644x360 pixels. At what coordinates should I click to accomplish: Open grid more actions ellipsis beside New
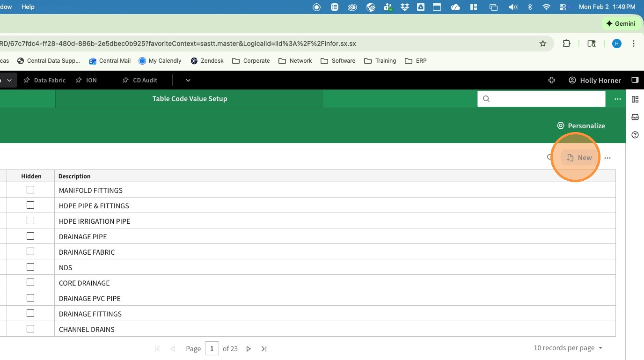point(607,158)
